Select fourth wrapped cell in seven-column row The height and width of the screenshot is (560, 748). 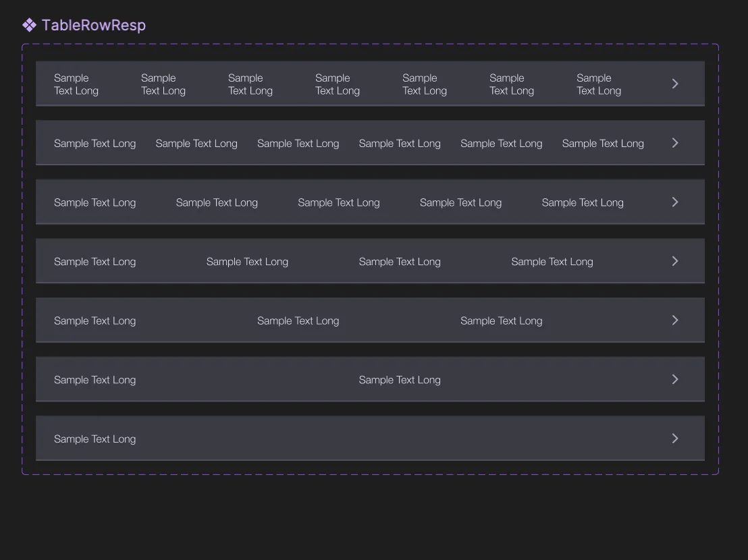[338, 84]
